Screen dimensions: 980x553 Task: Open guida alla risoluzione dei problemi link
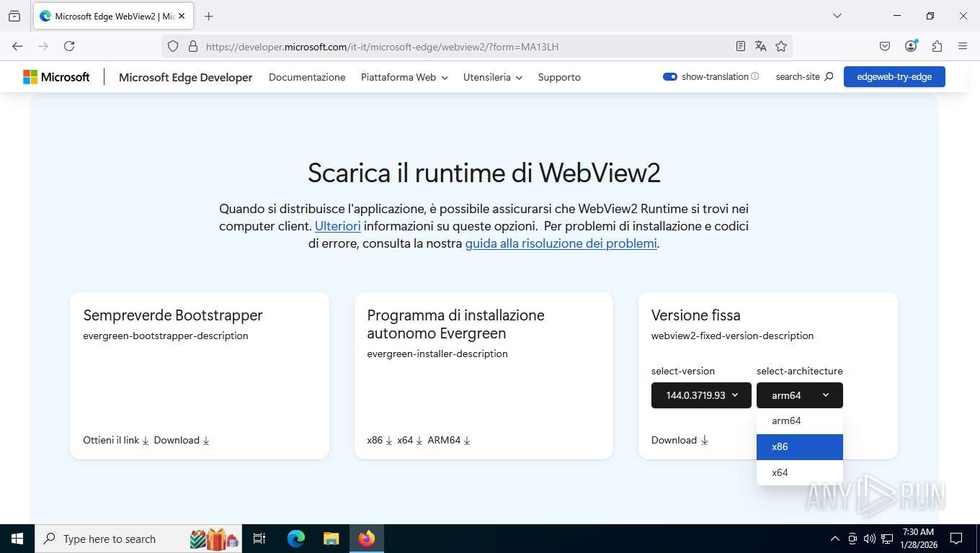click(x=561, y=243)
